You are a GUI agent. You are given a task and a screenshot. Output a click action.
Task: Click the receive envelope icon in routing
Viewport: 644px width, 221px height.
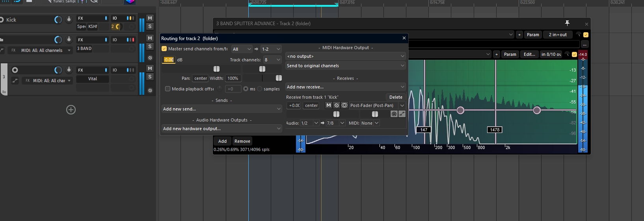click(x=402, y=114)
